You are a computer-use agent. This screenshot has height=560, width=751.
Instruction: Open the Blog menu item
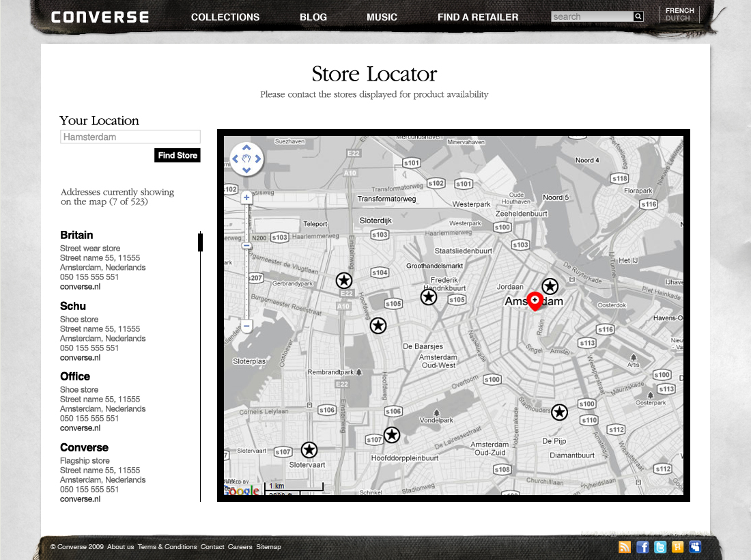313,17
